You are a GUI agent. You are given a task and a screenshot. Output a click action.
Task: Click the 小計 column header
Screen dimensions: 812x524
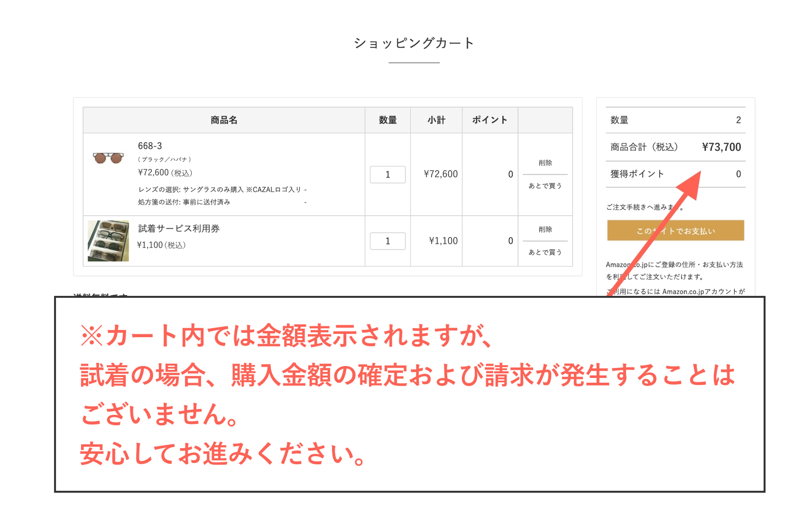point(436,120)
